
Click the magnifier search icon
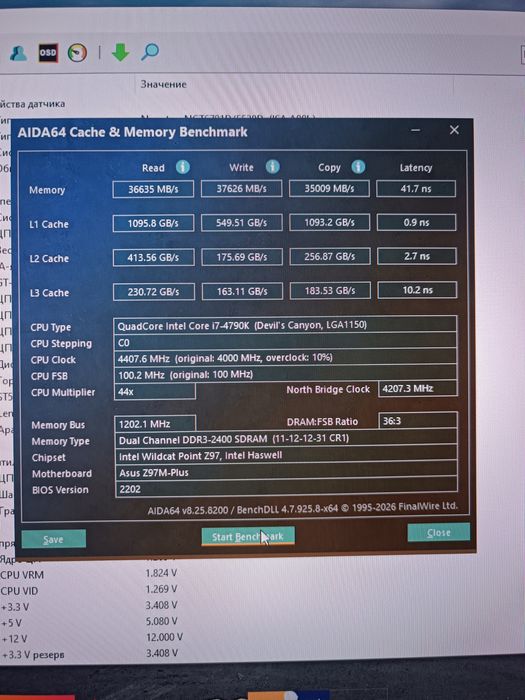point(150,52)
